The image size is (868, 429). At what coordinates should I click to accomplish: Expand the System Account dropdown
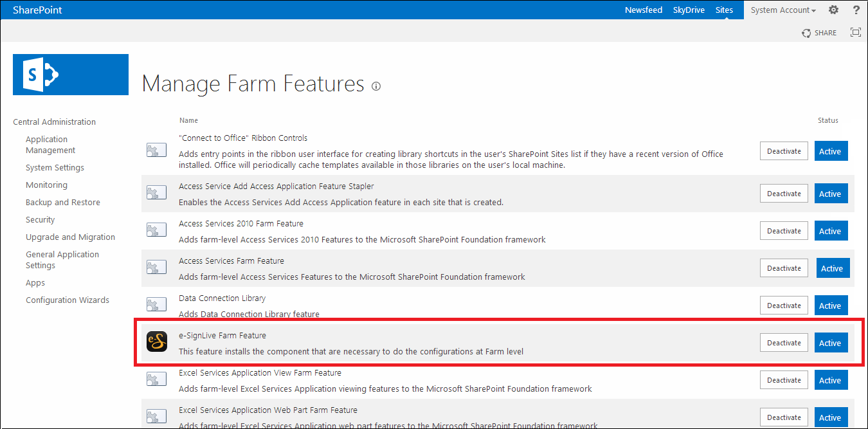(782, 10)
